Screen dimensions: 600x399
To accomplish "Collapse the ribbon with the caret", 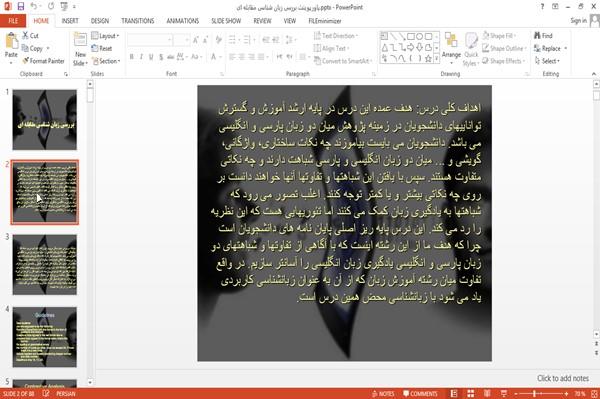I will pyautogui.click(x=594, y=74).
